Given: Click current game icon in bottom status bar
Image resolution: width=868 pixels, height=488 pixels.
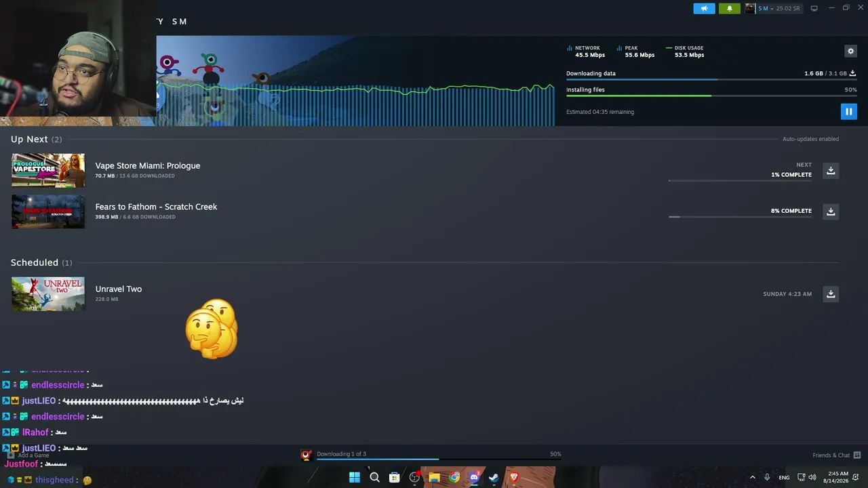Looking at the screenshot, I should click(306, 455).
